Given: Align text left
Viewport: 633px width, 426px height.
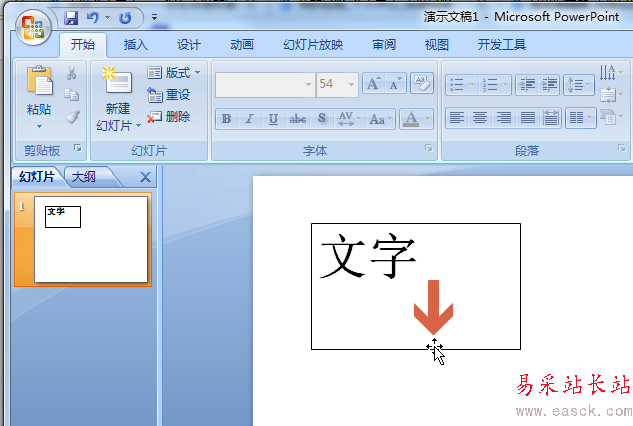Looking at the screenshot, I should pos(457,118).
